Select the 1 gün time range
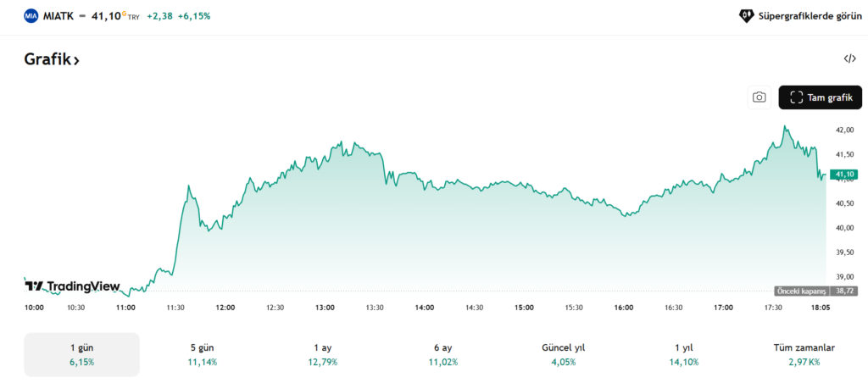The image size is (868, 383). coord(81,354)
